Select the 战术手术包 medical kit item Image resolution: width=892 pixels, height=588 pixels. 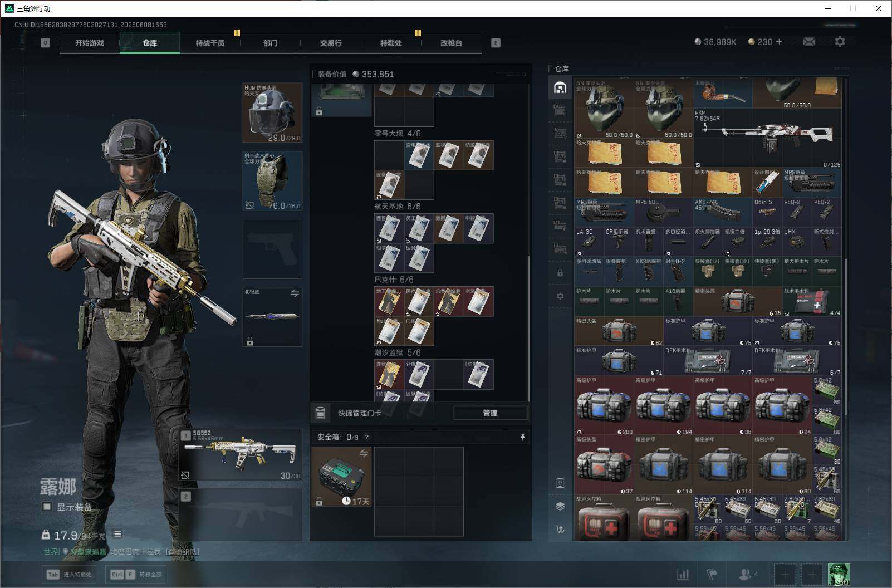[x=812, y=301]
